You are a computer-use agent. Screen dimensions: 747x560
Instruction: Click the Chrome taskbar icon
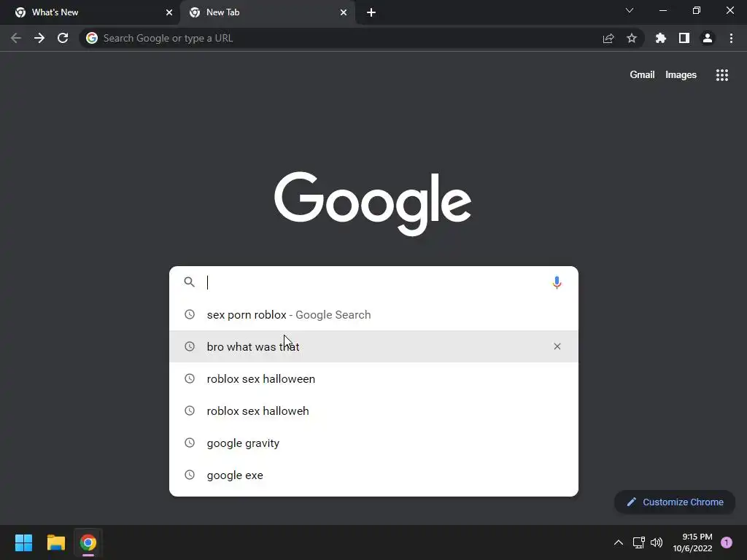coord(88,542)
